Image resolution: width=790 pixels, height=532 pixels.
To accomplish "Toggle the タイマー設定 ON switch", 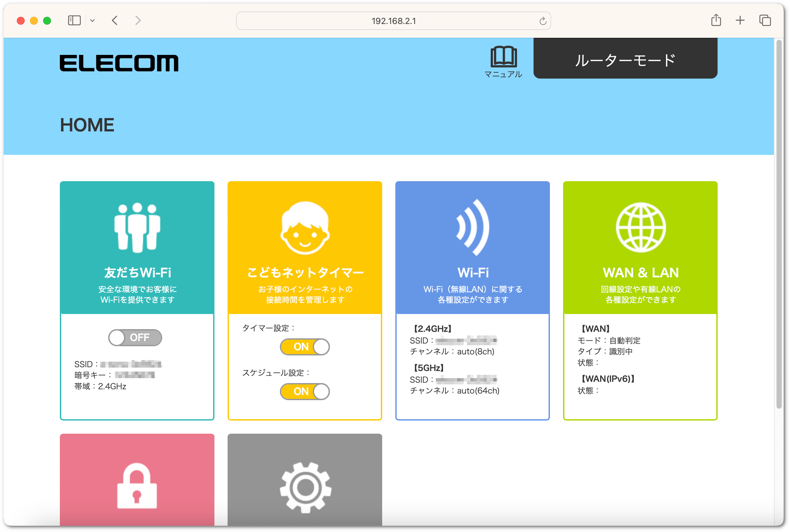I will [x=305, y=347].
